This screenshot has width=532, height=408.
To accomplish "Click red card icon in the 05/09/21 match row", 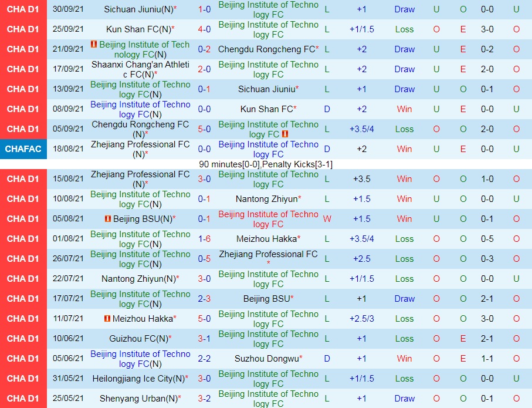I will tap(285, 134).
